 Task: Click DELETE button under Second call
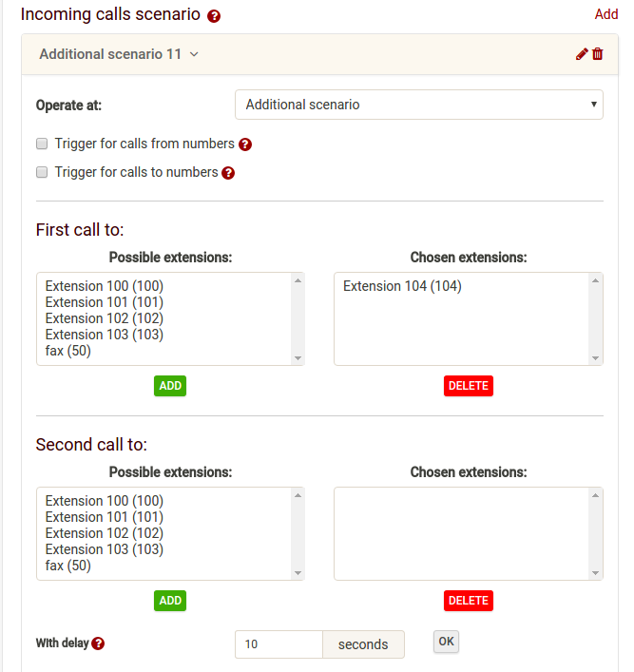[x=468, y=601]
